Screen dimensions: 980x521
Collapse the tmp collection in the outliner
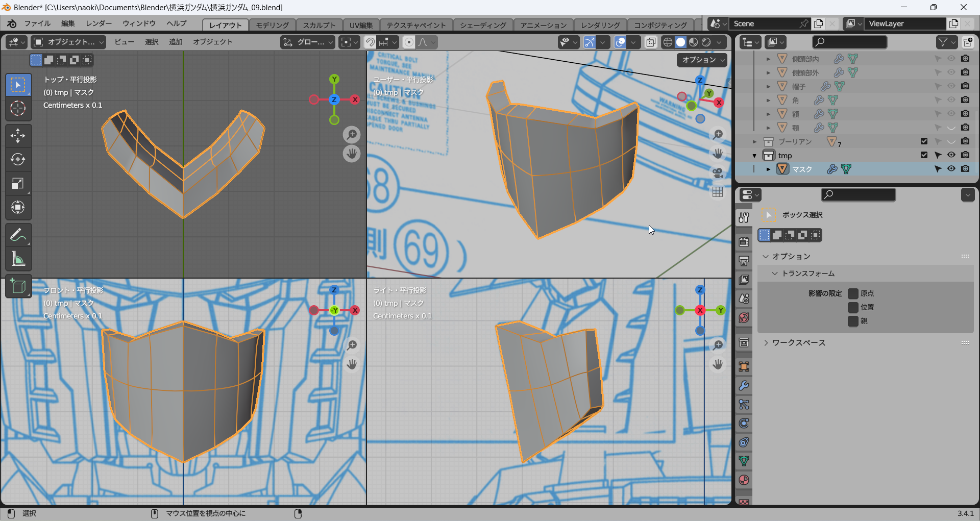click(754, 156)
